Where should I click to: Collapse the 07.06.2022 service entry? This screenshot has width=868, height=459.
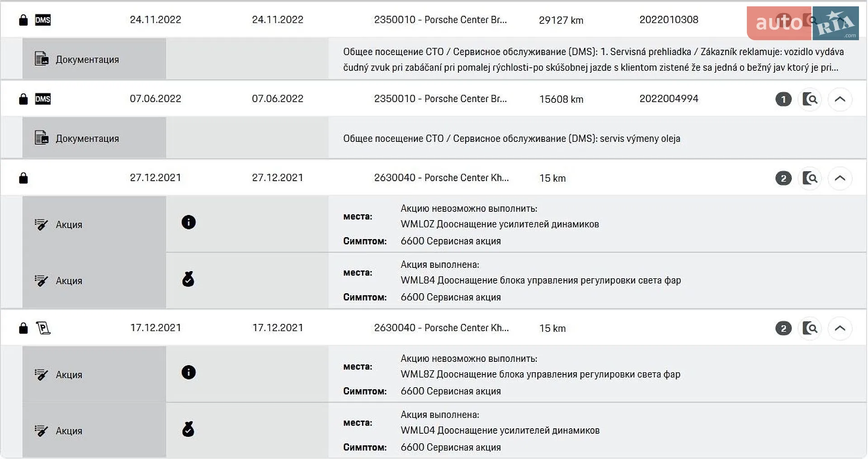[x=840, y=99]
